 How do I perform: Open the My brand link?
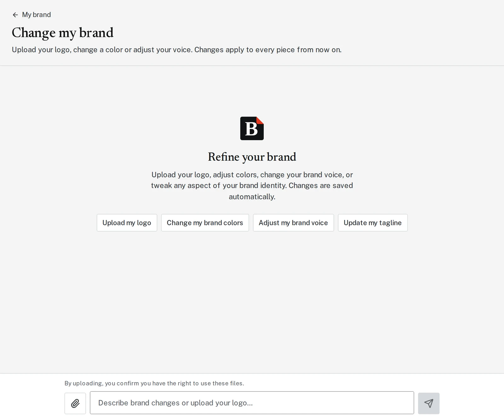click(x=36, y=15)
